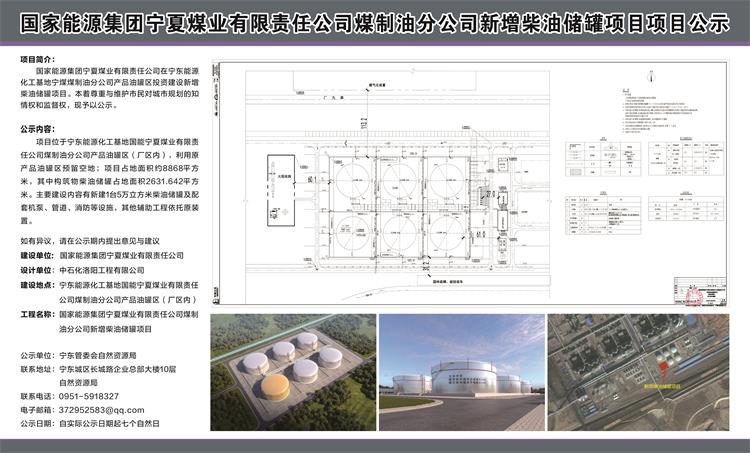Open the satellite location map image
Screen dimensions: 750x453
pos(639,372)
